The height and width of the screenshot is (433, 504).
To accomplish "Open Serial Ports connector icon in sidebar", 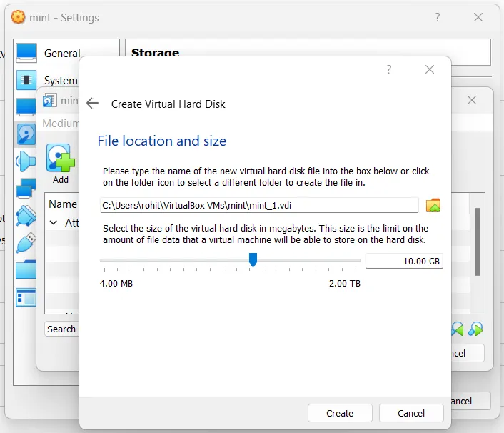I will (x=26, y=215).
